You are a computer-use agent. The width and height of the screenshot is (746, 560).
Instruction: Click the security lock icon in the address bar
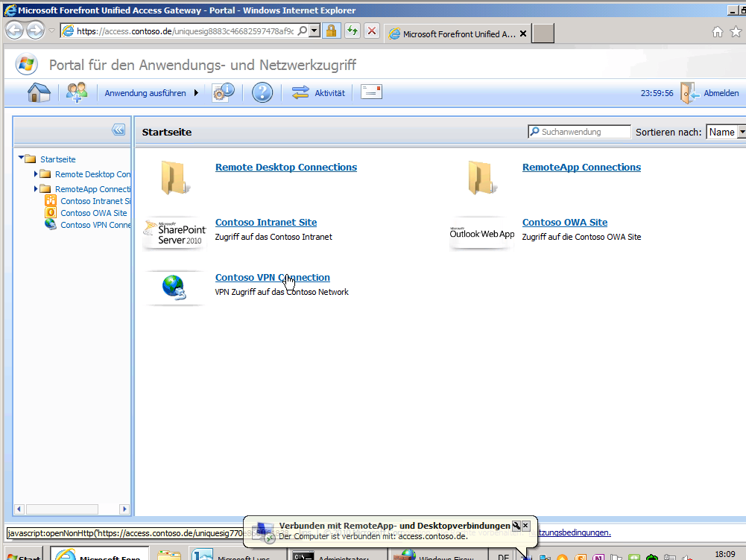(x=331, y=31)
